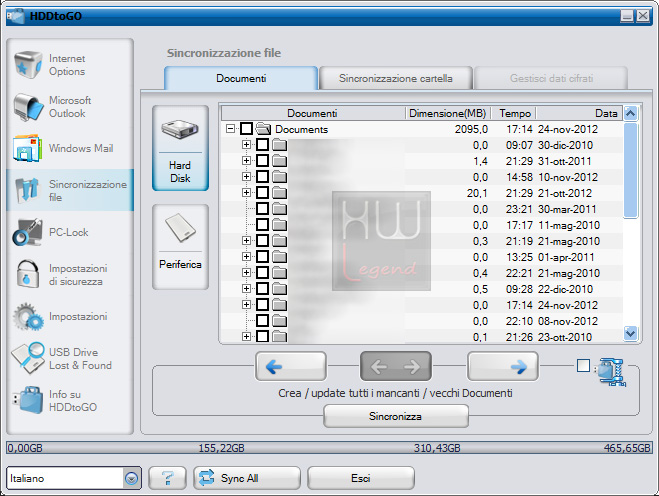Image resolution: width=659 pixels, height=496 pixels.
Task: Expand the folder dated 22-dic-2010
Action: pos(247,288)
